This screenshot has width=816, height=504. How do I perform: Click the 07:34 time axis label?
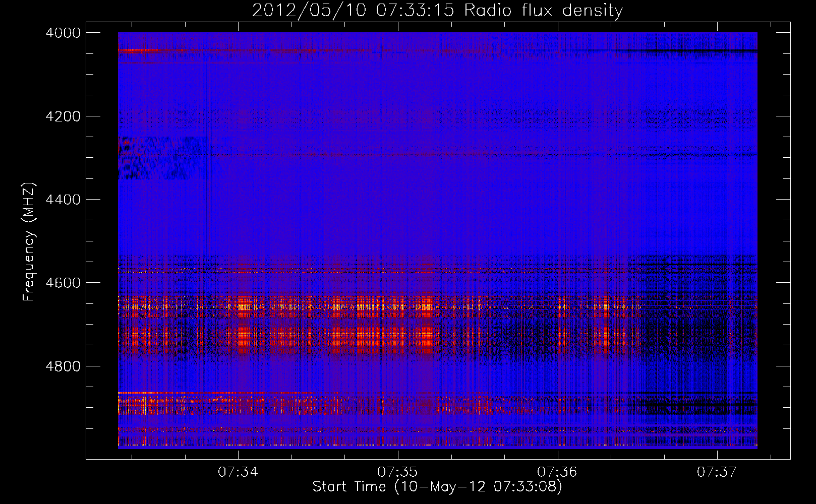pyautogui.click(x=238, y=472)
